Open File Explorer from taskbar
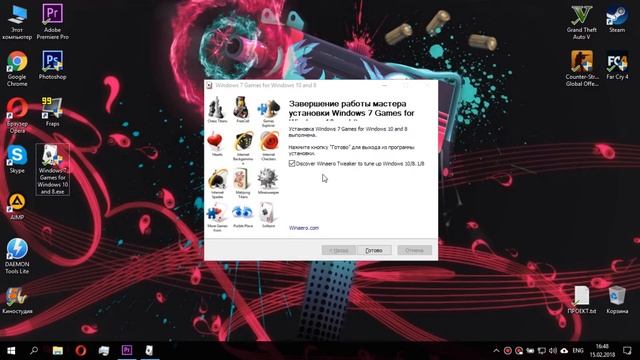640x360 pixels. coord(58,351)
